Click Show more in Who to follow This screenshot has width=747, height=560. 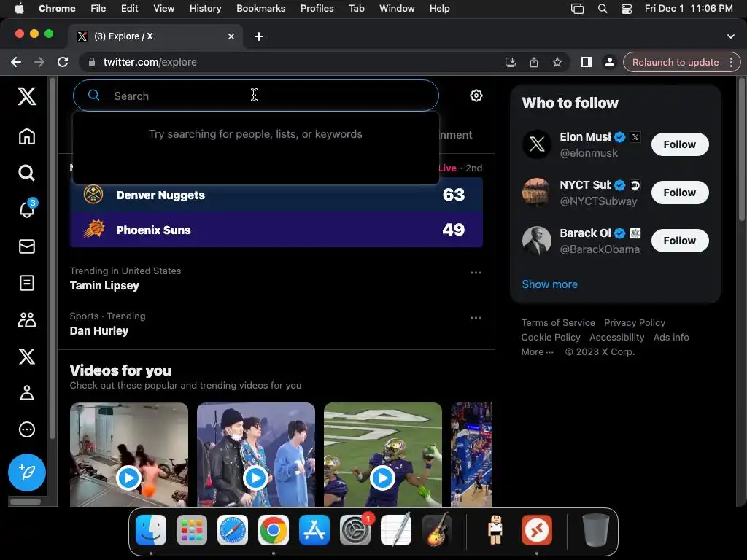550,284
